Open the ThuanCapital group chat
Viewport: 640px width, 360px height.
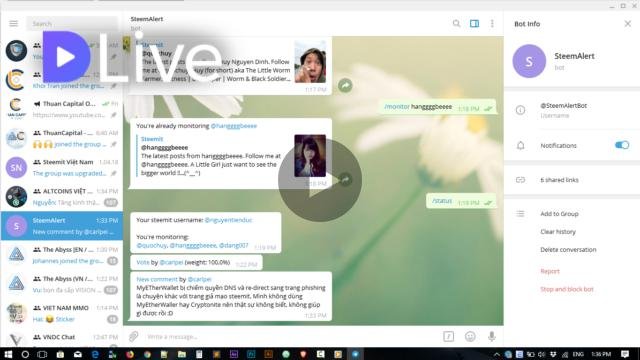coord(62,138)
